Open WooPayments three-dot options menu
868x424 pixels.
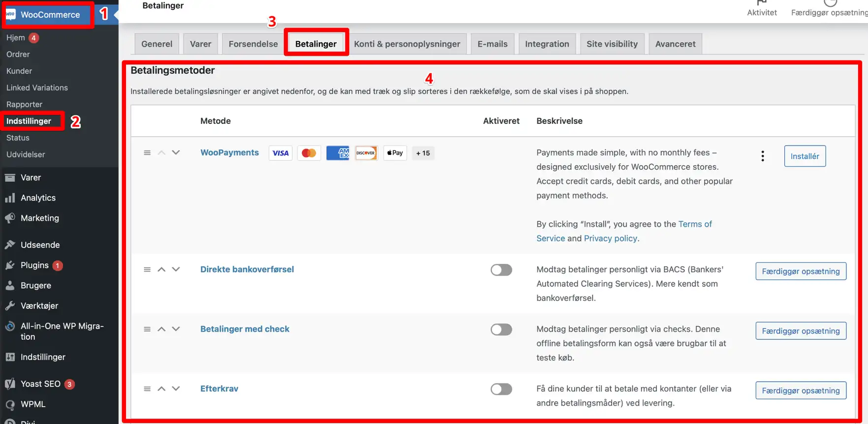(762, 156)
